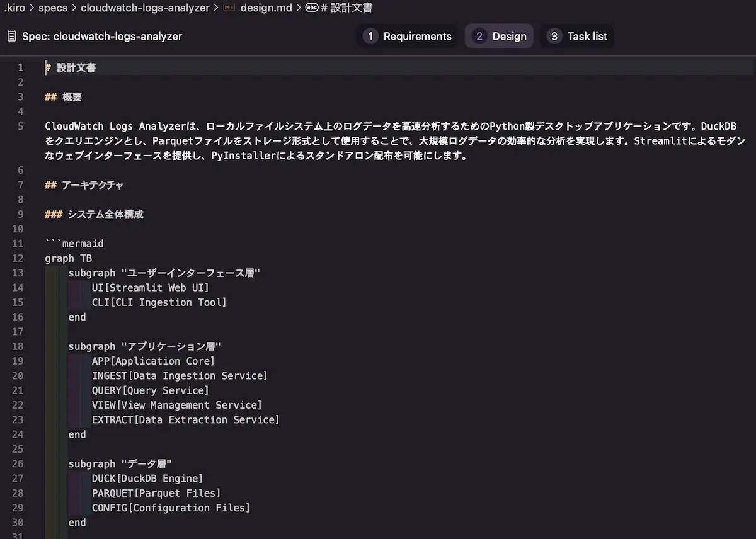Click the number 2 badge on Design
The height and width of the screenshot is (539, 756).
tap(479, 37)
